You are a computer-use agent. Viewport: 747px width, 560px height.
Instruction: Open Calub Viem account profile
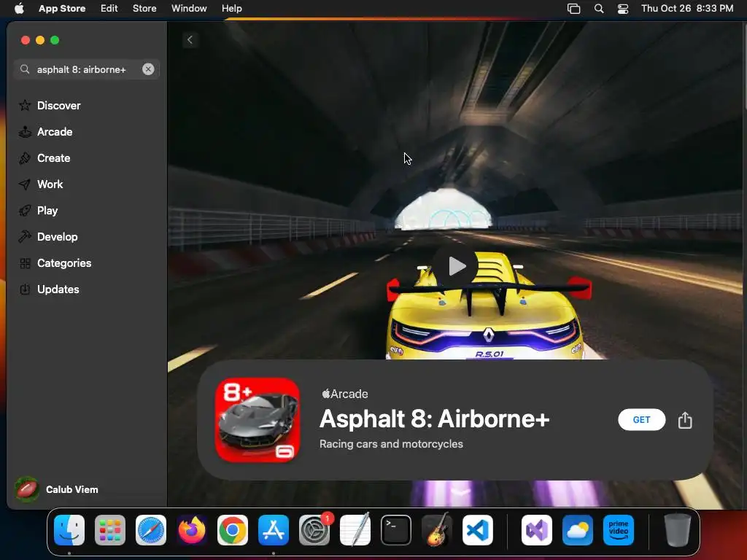click(x=56, y=489)
